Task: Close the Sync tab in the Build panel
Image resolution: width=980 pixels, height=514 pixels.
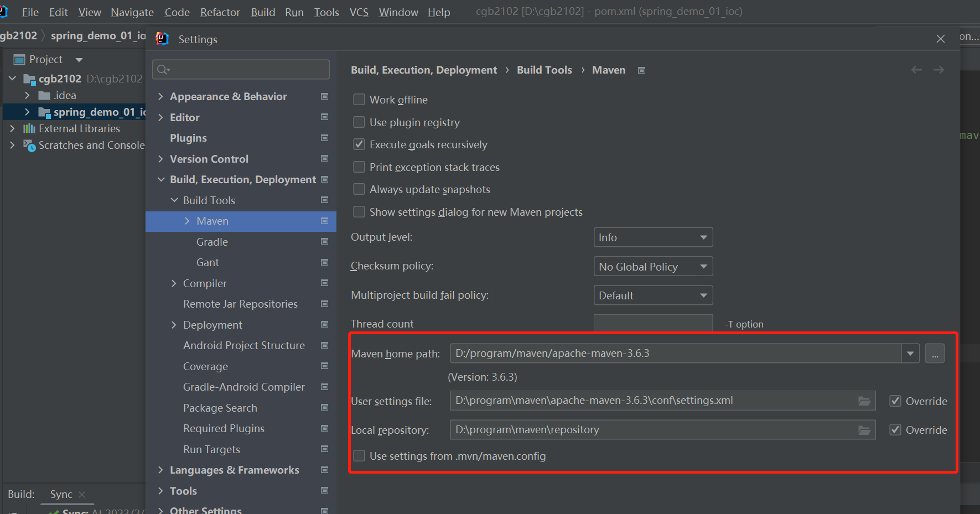Action: pos(82,494)
